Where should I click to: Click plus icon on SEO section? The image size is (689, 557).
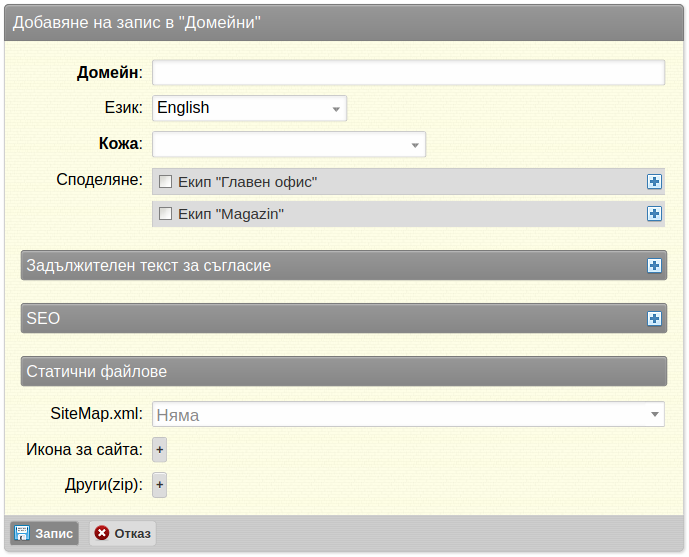coord(654,319)
